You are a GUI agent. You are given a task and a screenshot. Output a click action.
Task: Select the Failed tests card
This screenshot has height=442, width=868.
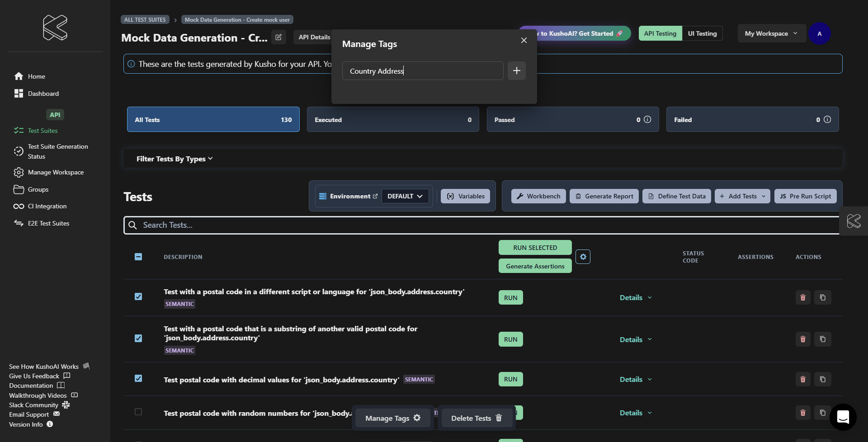pyautogui.click(x=752, y=119)
